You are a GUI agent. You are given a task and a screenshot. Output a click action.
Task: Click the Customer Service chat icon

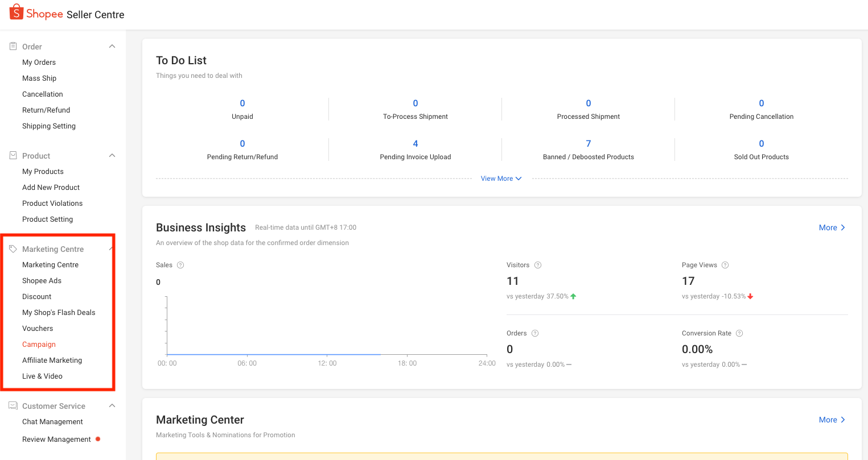pos(13,405)
